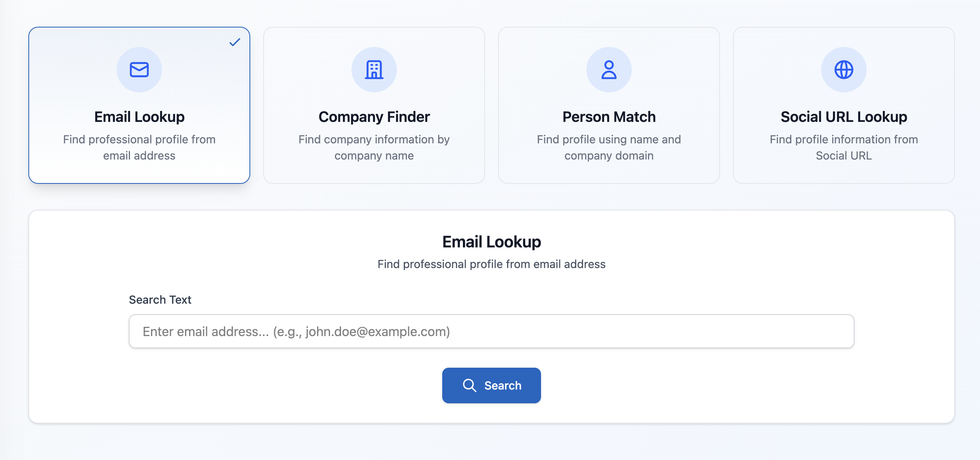Image resolution: width=980 pixels, height=460 pixels.
Task: Click the blue checkmark on Email Lookup card
Action: (x=235, y=42)
